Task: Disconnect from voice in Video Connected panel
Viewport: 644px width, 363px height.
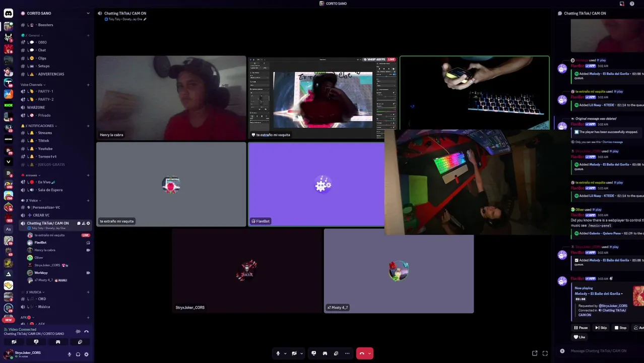Action: (86, 331)
